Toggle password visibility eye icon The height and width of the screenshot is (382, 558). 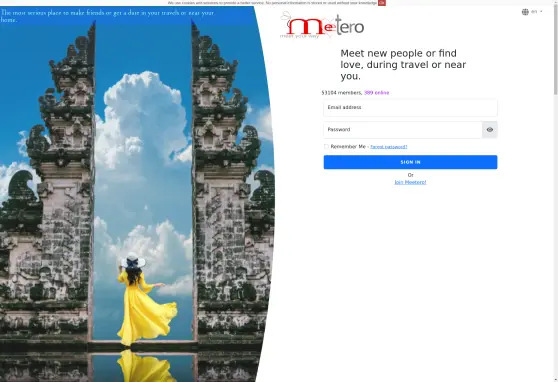tap(490, 130)
